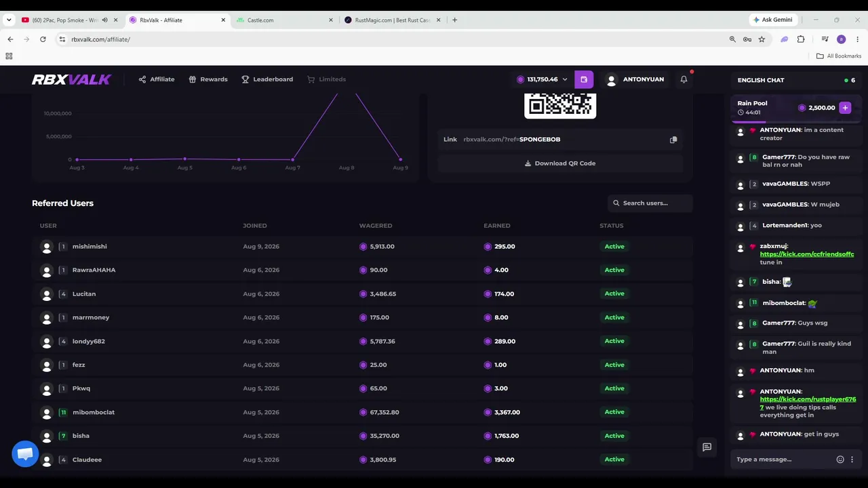Click the WAGERED column header
This screenshot has width=868, height=488.
coord(376,226)
